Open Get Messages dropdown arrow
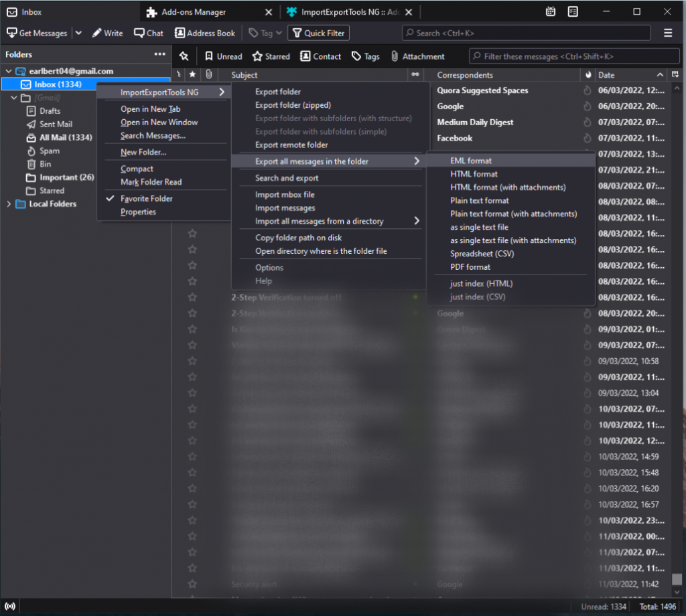 pyautogui.click(x=79, y=33)
